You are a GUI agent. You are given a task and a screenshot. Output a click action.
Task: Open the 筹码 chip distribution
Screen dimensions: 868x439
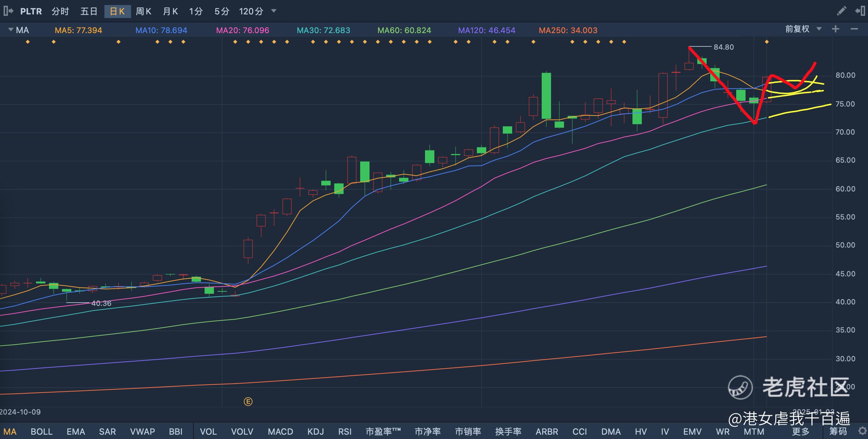[838, 431]
